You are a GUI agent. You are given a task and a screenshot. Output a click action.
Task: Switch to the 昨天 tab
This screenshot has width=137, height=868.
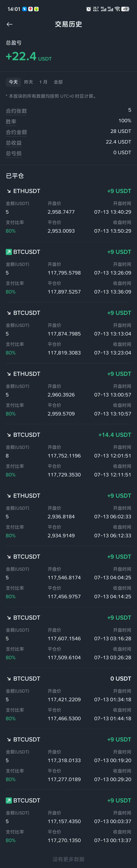coord(28,82)
